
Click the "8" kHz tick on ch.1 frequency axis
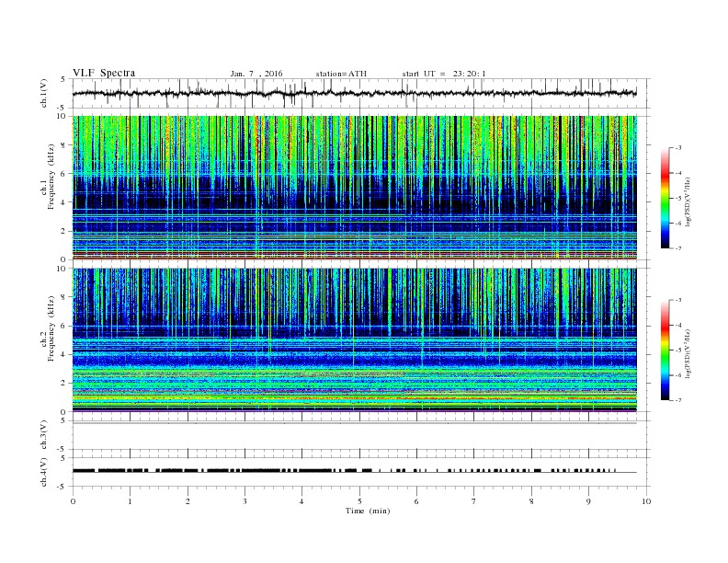[x=64, y=145]
